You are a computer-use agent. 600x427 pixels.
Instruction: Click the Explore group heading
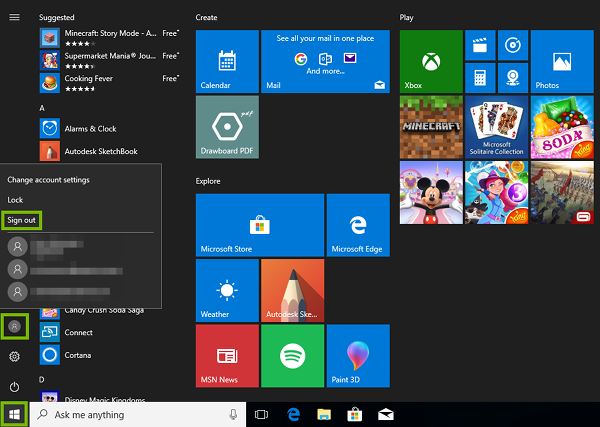208,181
